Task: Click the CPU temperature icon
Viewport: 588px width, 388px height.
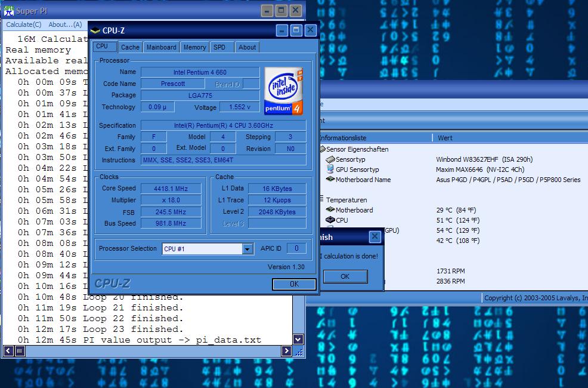Action: click(x=330, y=220)
